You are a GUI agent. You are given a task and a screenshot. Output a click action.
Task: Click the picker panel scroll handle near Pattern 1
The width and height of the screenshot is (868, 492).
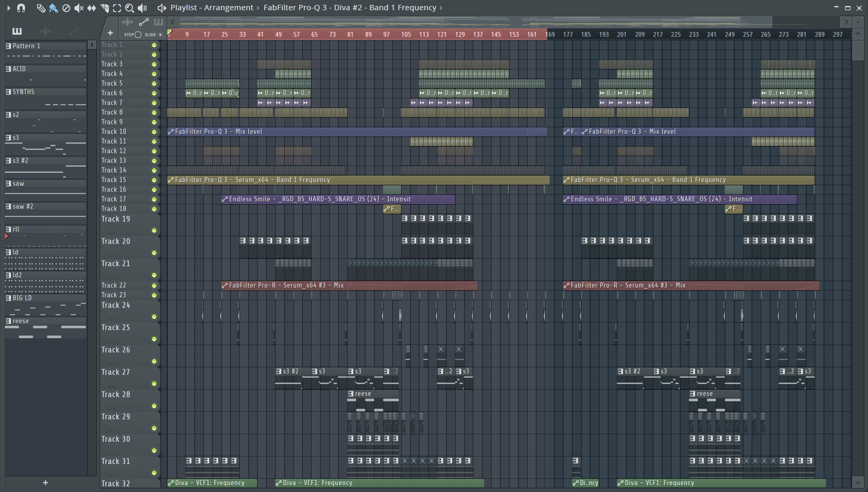click(x=92, y=45)
